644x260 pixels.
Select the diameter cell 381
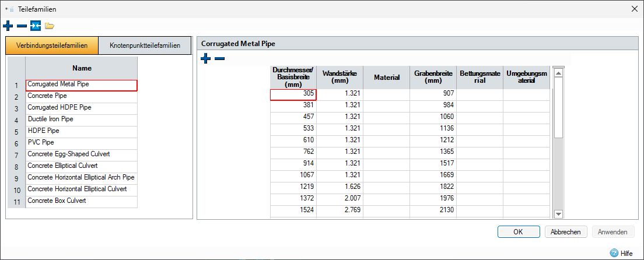293,106
